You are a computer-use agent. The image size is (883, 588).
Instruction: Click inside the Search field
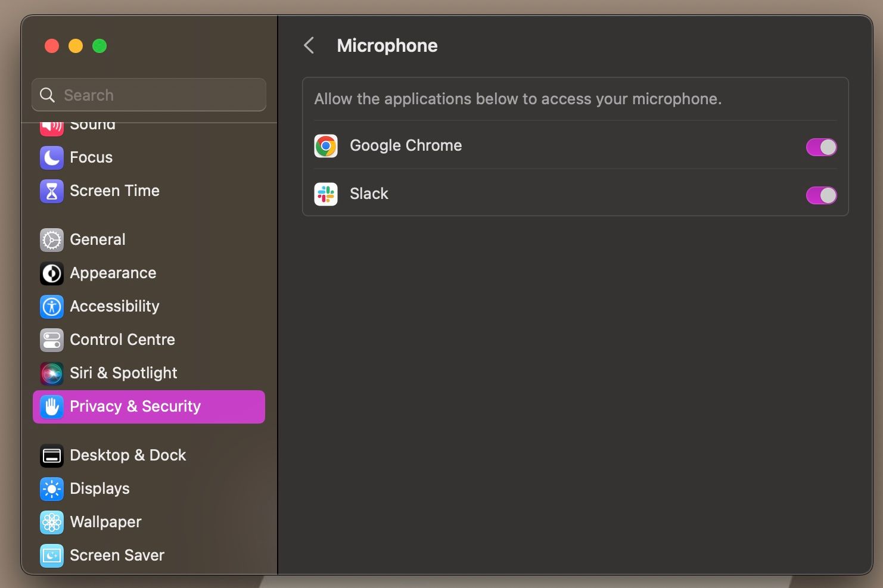point(148,95)
